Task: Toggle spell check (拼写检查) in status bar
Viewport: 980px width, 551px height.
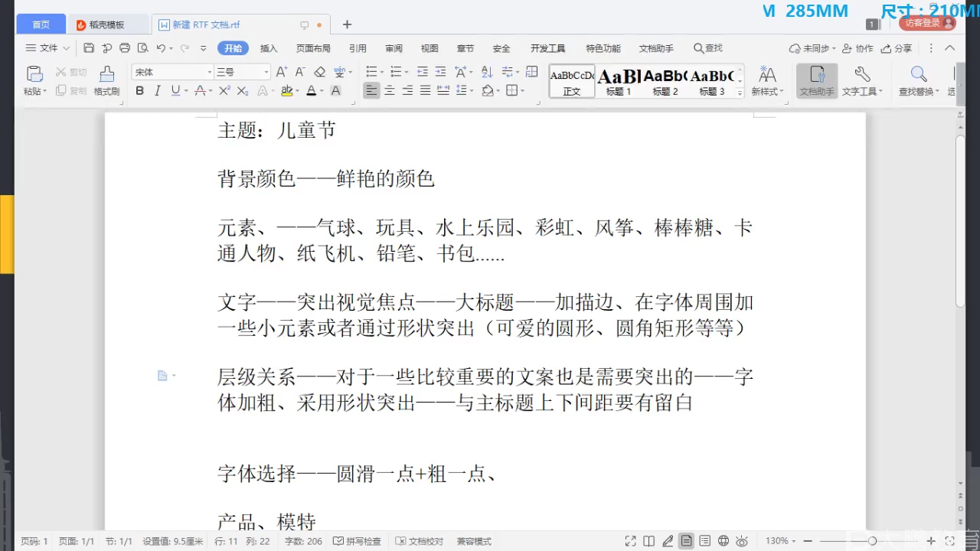Action: [358, 541]
